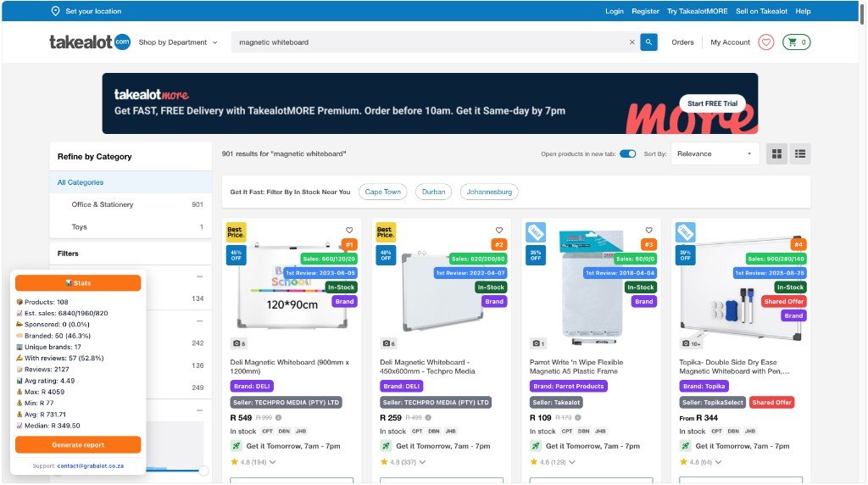
Task: Go to Orders page
Action: pos(682,42)
